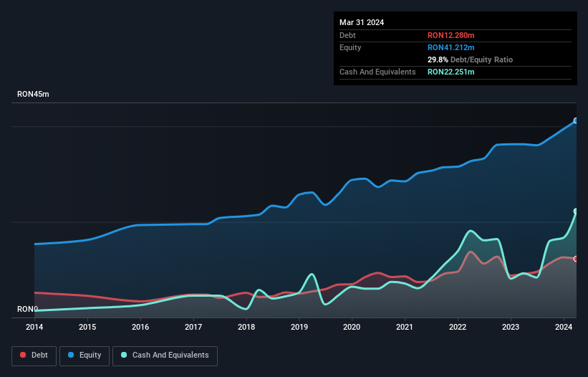Image resolution: width=588 pixels, height=377 pixels.
Task: Click the 2018 x-axis label
Action: (246, 327)
